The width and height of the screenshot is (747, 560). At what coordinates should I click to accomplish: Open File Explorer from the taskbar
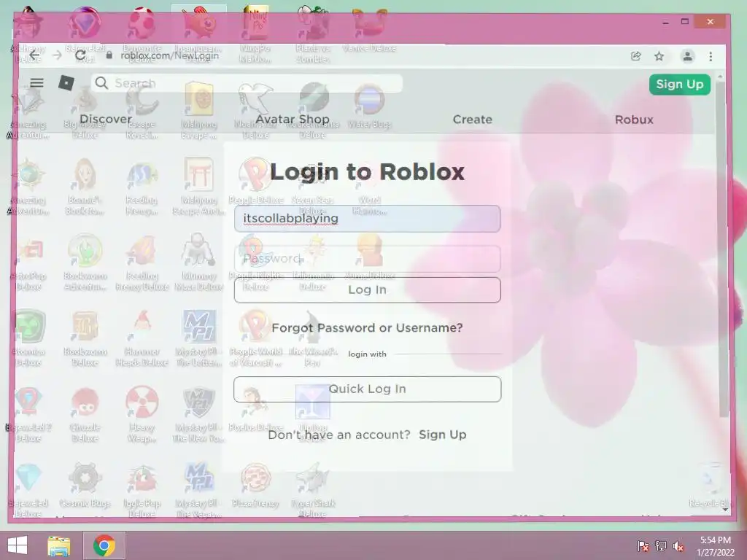pos(59,545)
